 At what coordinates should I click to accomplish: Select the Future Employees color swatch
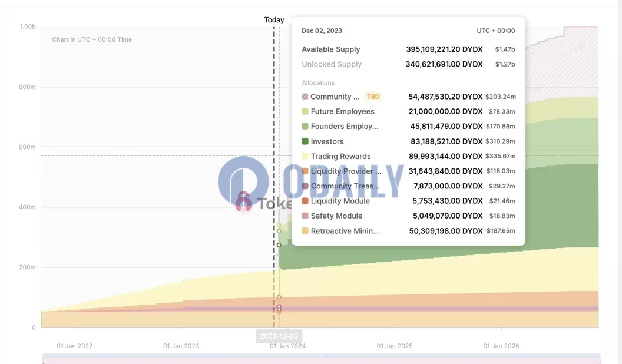click(x=305, y=111)
